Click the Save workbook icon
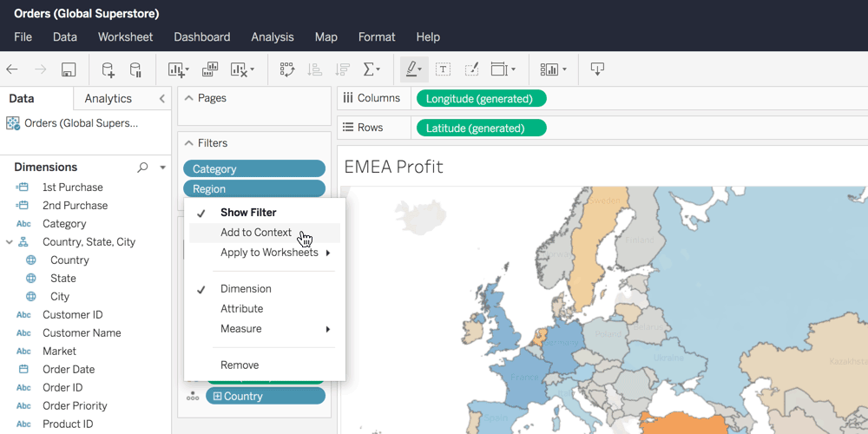Screen dimensions: 868x434 69,69
